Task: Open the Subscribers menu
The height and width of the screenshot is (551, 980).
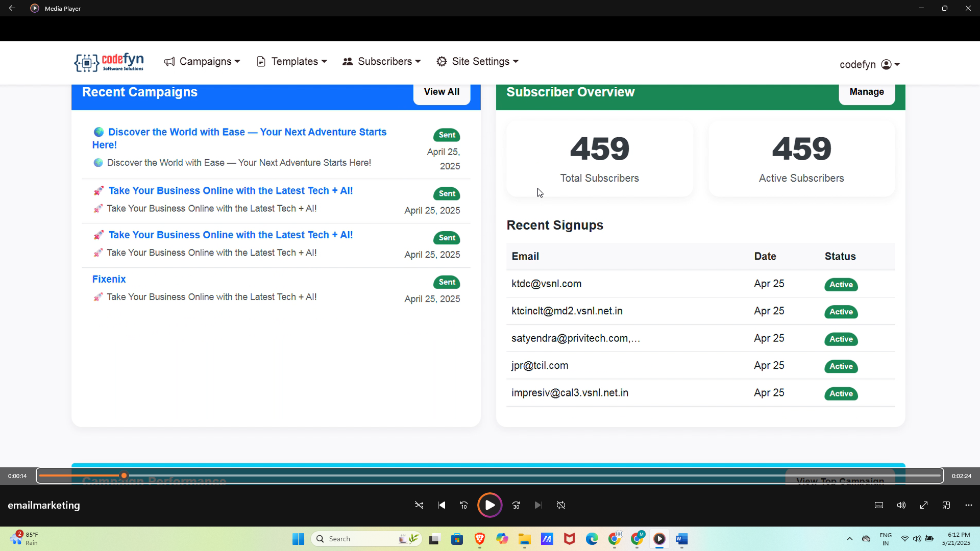Action: [x=382, y=62]
